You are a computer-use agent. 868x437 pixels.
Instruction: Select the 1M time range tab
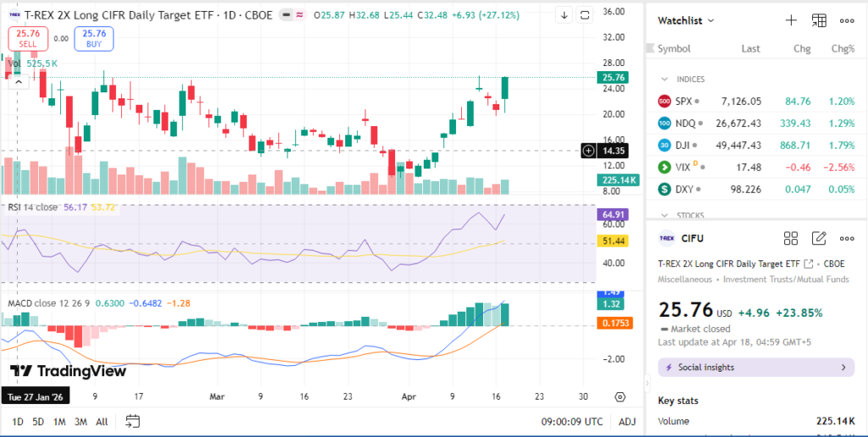pos(59,421)
